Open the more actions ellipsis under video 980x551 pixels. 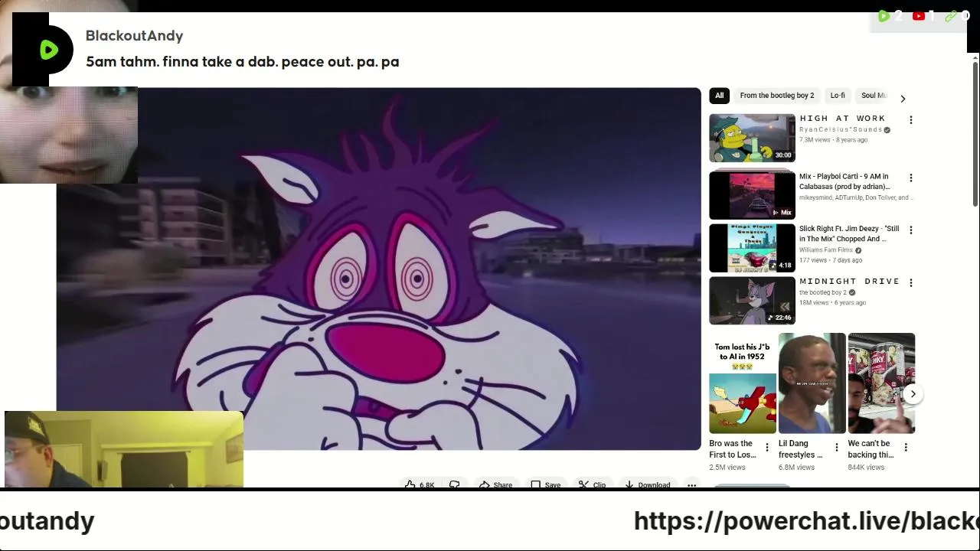click(691, 484)
